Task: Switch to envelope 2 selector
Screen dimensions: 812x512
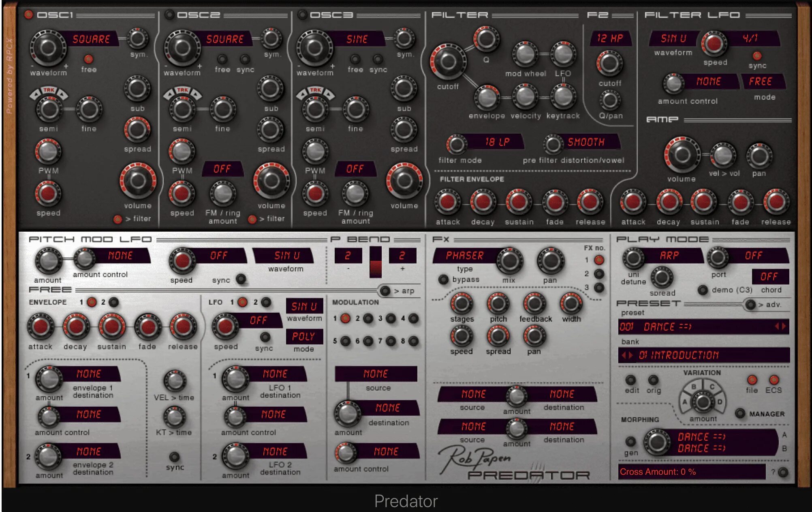Action: tap(114, 302)
